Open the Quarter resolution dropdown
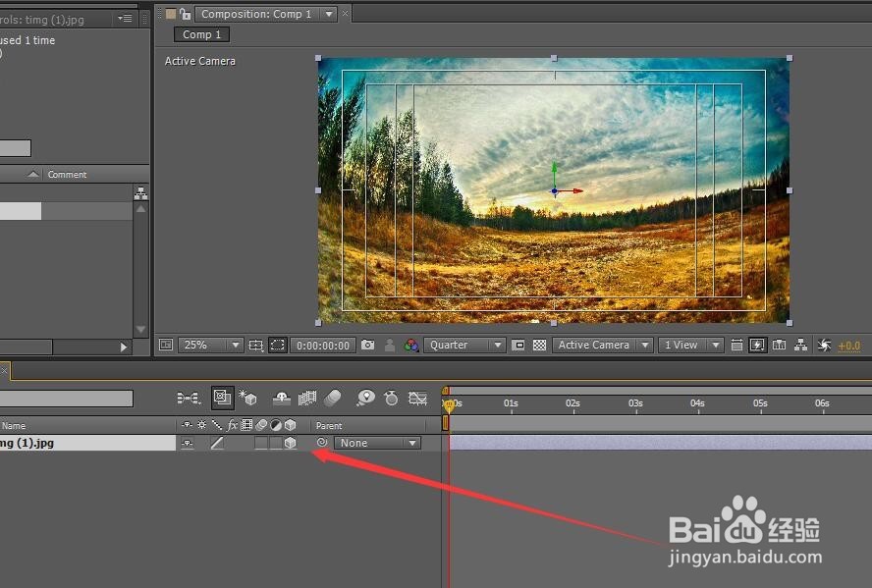This screenshot has width=872, height=588. click(464, 346)
